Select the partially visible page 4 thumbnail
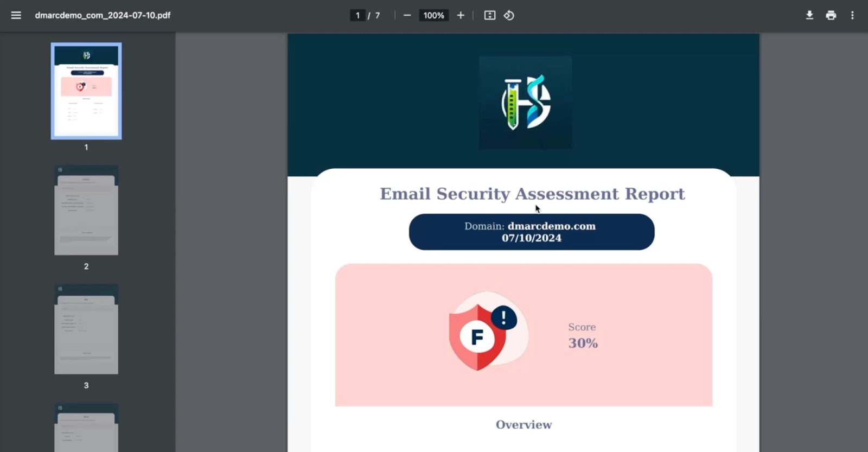Viewport: 868px width, 452px height. coord(86,427)
